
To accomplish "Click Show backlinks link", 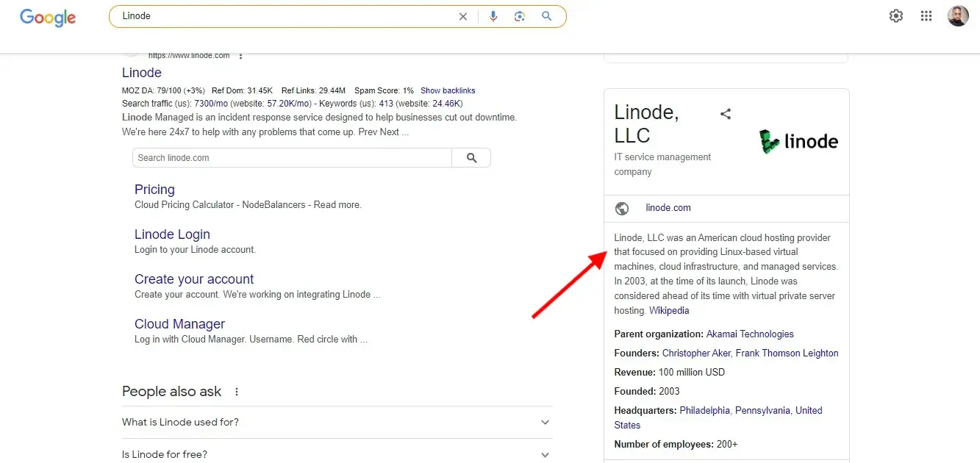I will 448,91.
